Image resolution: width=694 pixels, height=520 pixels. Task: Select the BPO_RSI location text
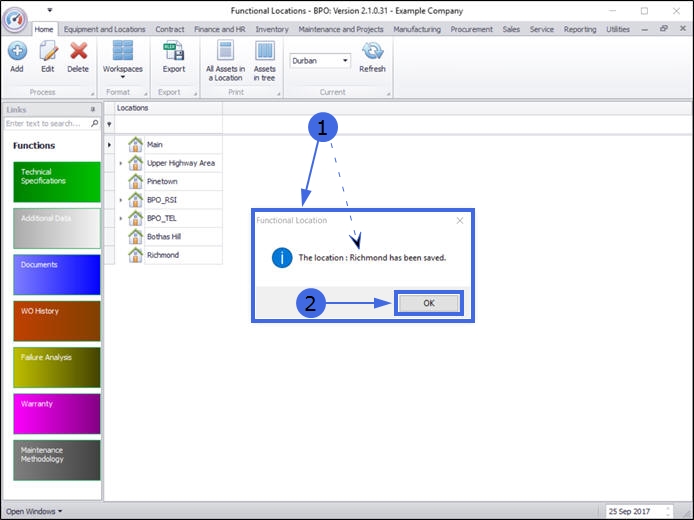pos(162,200)
